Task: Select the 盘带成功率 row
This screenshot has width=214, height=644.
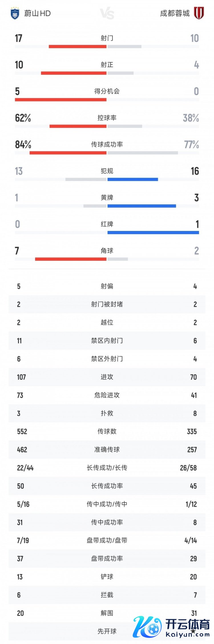Action: click(x=107, y=558)
